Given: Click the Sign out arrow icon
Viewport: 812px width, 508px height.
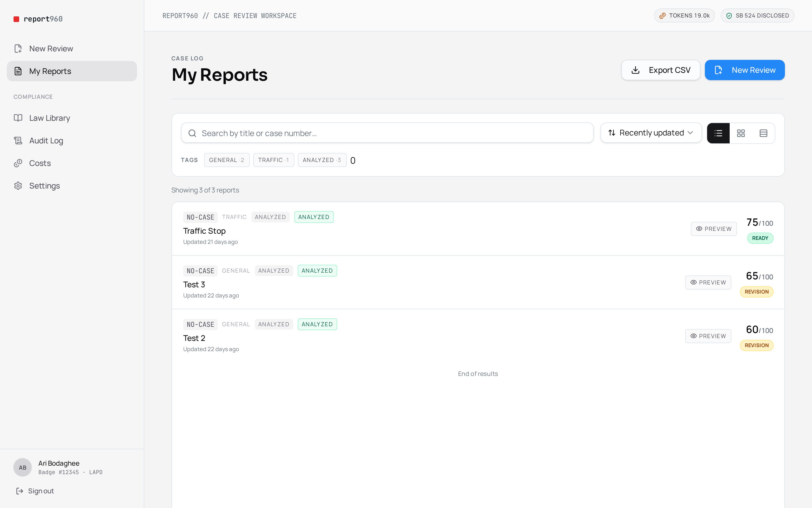Looking at the screenshot, I should coord(20,491).
